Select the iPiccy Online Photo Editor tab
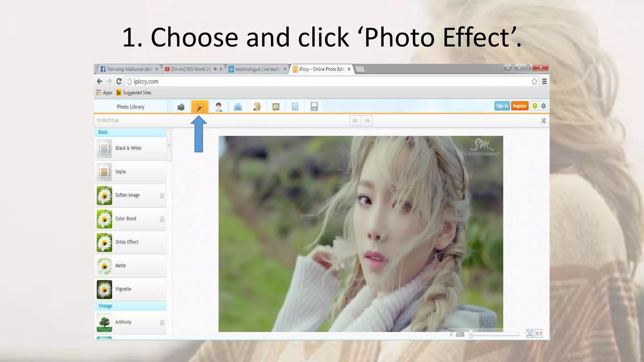Screen dimensions: 644x362 (x=321, y=69)
